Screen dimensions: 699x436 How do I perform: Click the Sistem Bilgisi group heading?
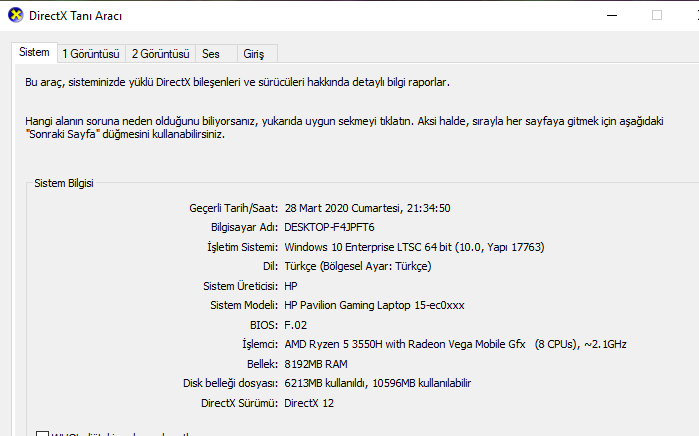[x=64, y=183]
